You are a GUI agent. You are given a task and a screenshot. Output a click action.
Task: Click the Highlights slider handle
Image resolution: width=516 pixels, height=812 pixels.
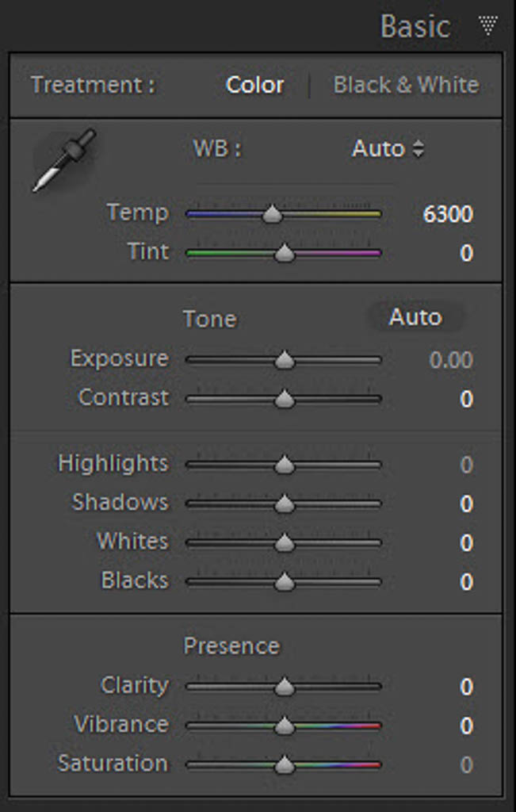[284, 465]
